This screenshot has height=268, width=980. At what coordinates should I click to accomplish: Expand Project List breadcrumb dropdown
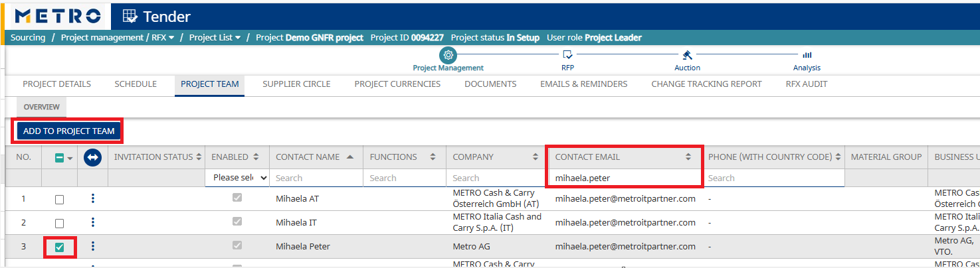[x=238, y=38]
